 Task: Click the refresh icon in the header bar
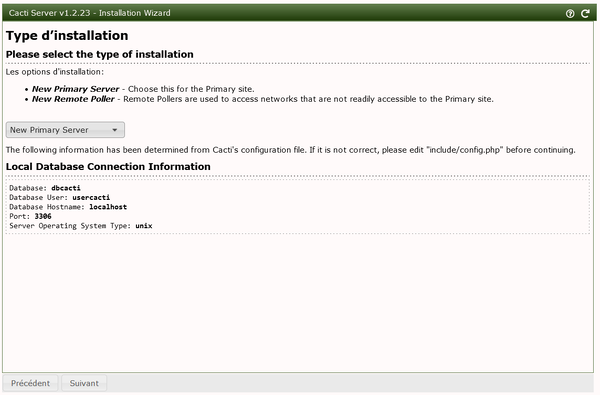[585, 14]
